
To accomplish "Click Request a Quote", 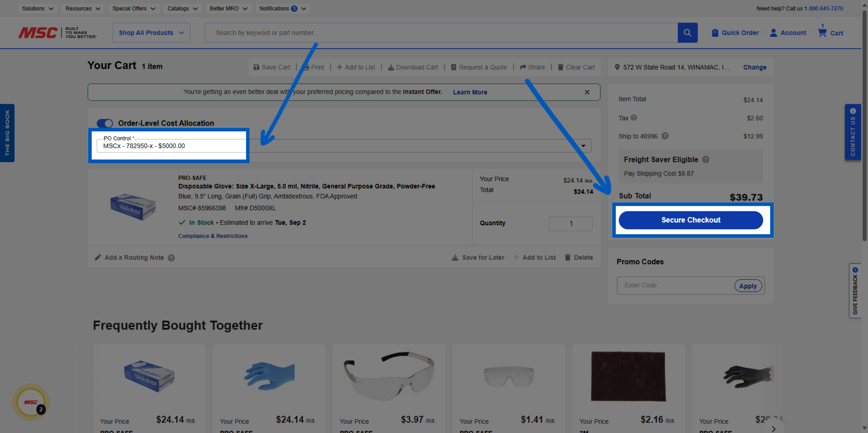I will point(479,67).
